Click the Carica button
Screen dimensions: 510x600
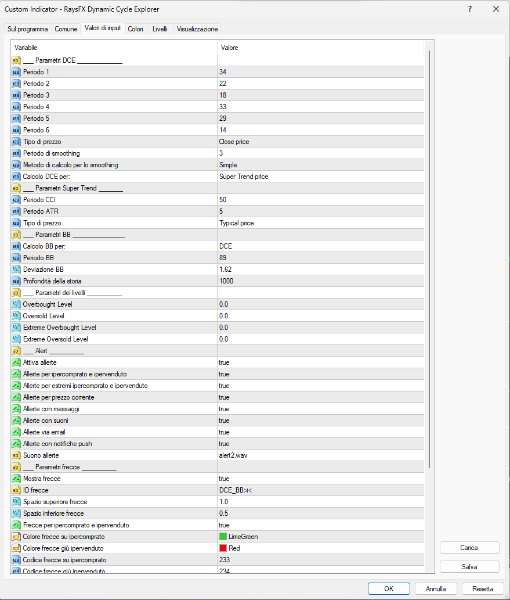pyautogui.click(x=469, y=548)
